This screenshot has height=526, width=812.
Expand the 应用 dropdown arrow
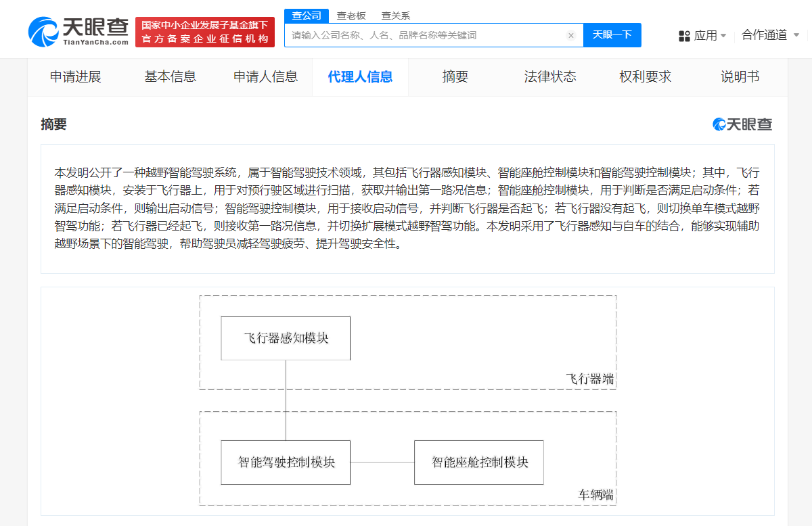tap(723, 36)
